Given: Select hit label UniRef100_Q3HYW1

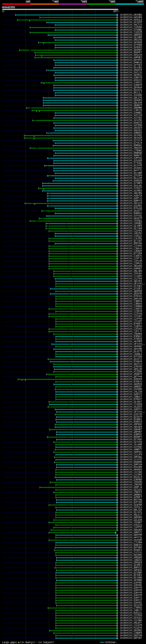Looking at the screenshot, I should 131,585.
